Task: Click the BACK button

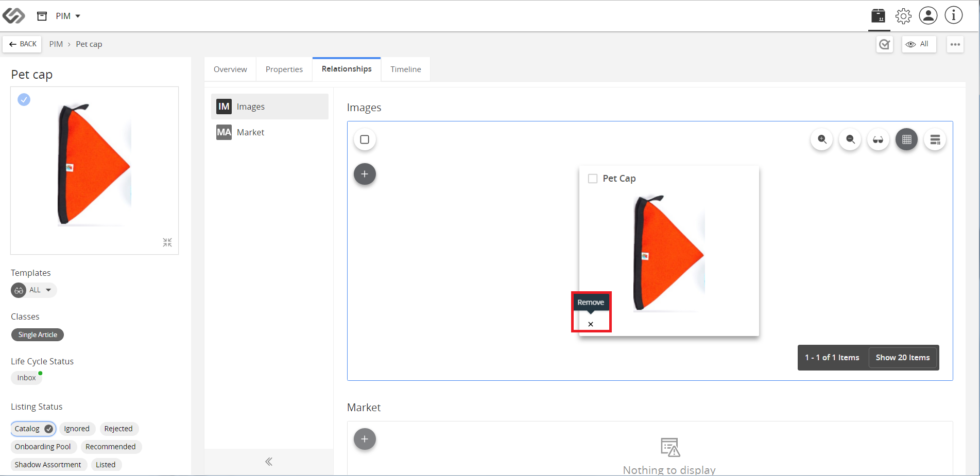Action: (x=22, y=44)
